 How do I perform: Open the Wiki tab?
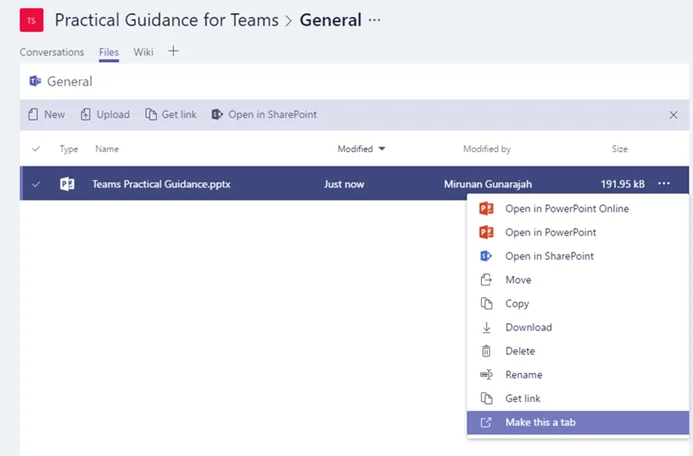[143, 52]
